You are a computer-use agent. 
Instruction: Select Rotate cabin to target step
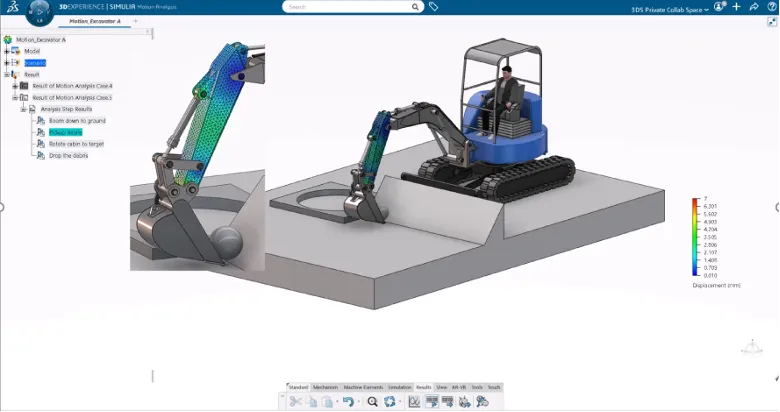[76, 144]
